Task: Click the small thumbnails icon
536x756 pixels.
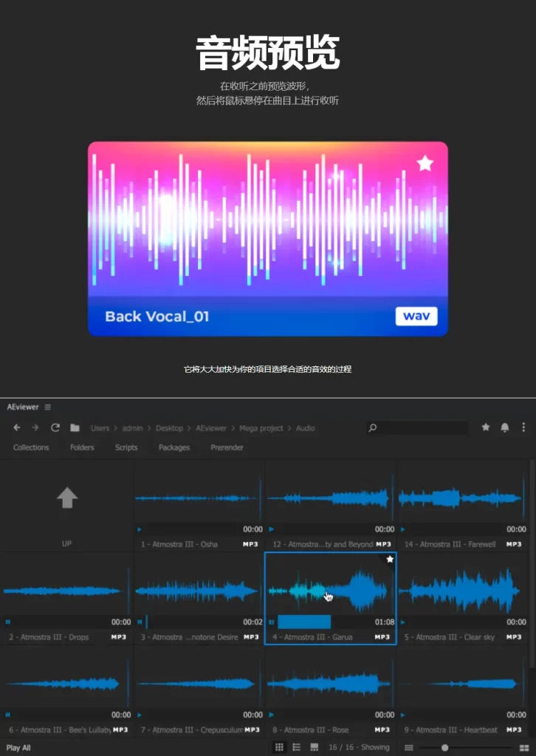Action: click(x=409, y=748)
